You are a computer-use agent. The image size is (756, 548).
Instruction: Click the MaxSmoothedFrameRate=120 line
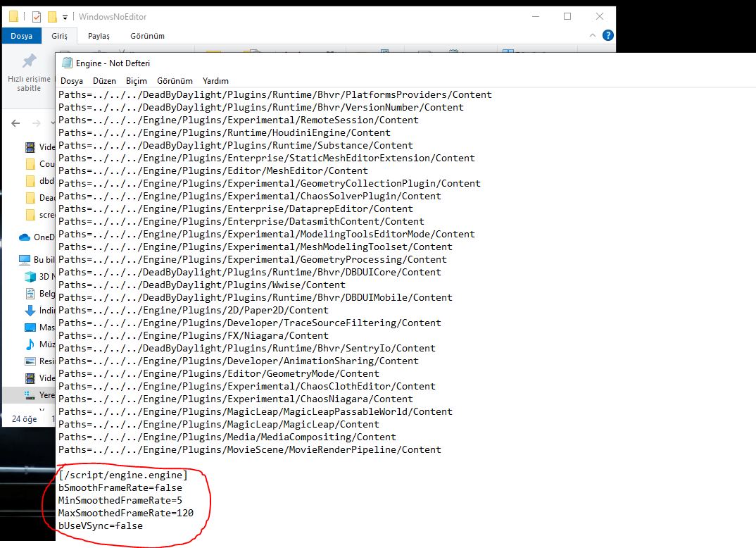pos(126,513)
